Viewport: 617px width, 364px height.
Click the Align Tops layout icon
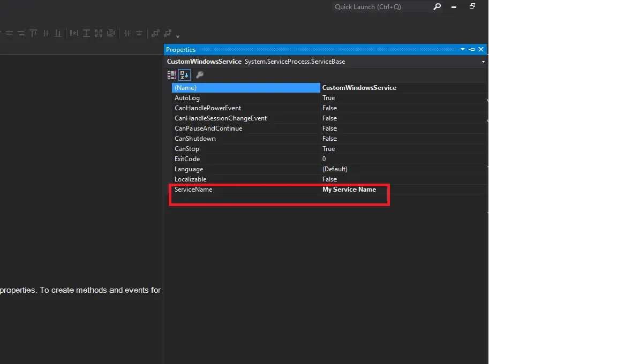(x=34, y=33)
